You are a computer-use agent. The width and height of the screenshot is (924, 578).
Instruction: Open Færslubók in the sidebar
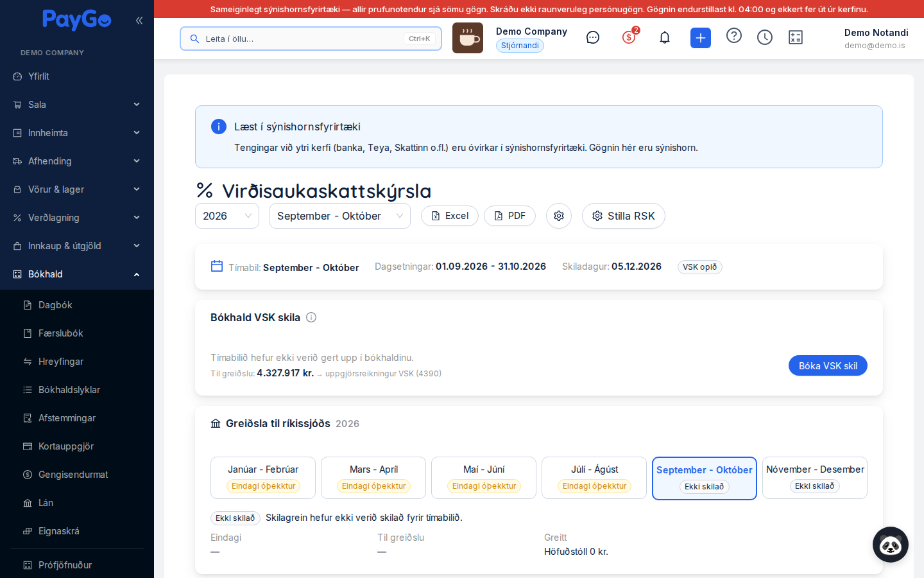pos(77,333)
